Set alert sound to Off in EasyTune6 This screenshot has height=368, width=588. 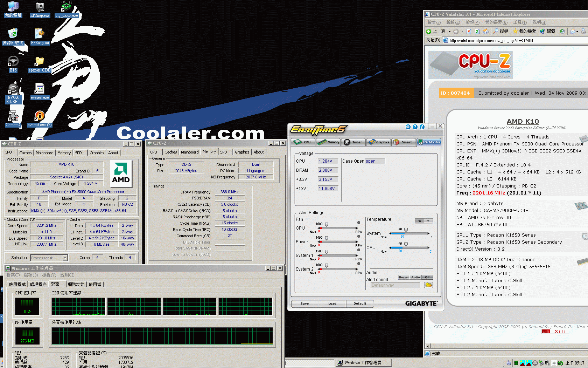(x=427, y=277)
